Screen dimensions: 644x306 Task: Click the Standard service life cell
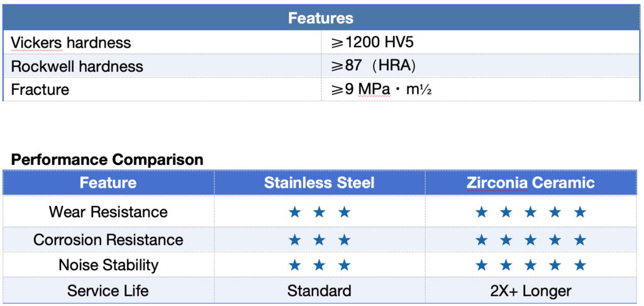[319, 291]
